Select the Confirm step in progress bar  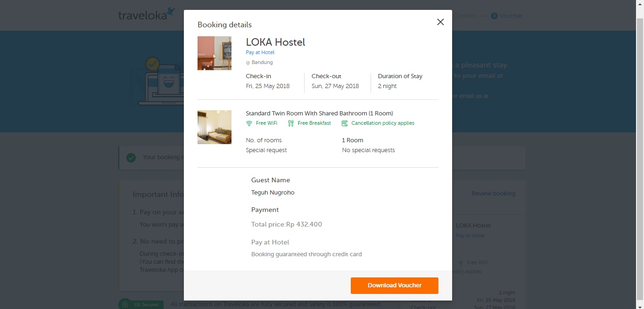[x=464, y=16]
